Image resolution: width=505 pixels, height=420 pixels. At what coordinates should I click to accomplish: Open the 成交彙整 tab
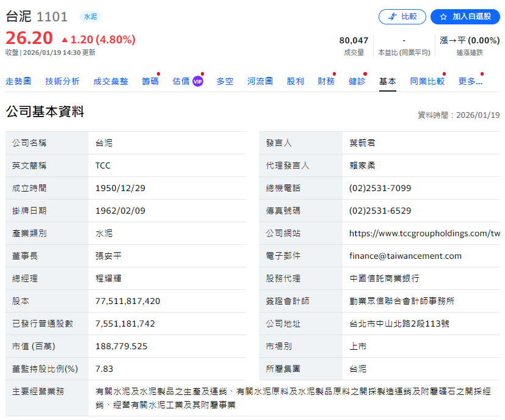click(x=111, y=80)
